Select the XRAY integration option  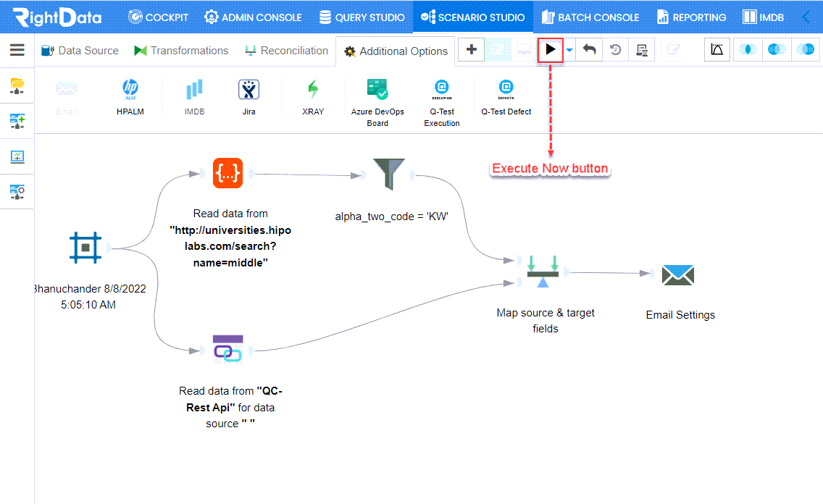coord(313,97)
